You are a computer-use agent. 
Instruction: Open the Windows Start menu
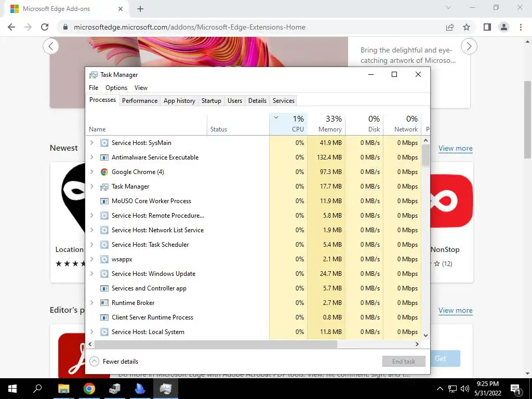click(x=12, y=389)
